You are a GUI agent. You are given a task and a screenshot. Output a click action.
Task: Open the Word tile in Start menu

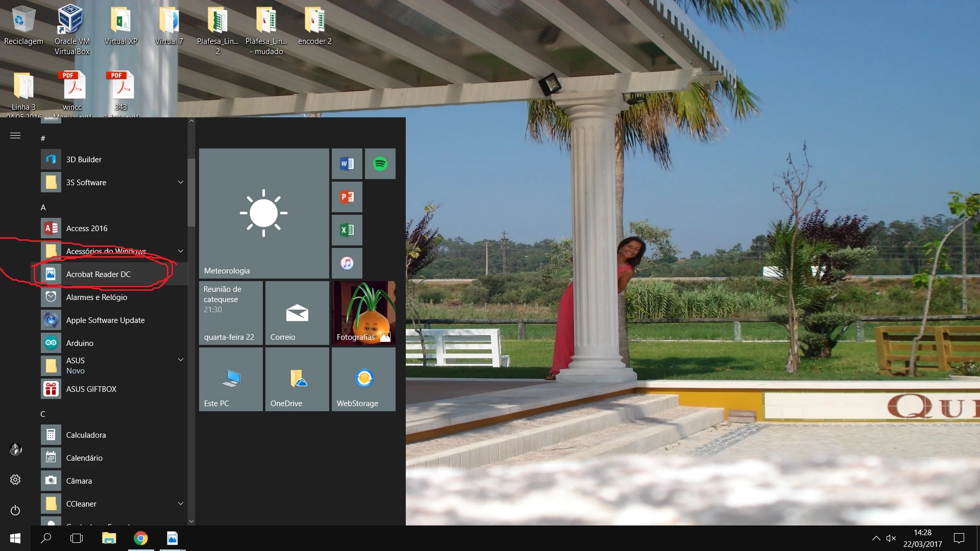(347, 164)
